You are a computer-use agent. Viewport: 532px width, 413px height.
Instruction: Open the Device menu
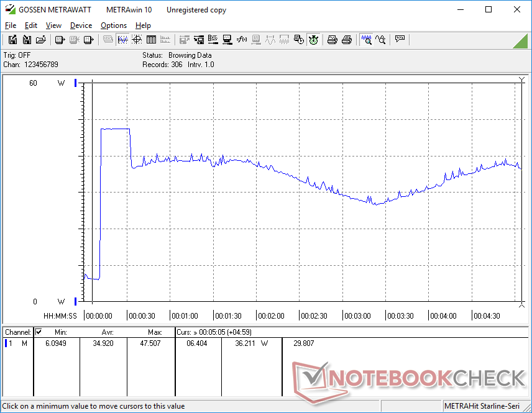coord(81,25)
